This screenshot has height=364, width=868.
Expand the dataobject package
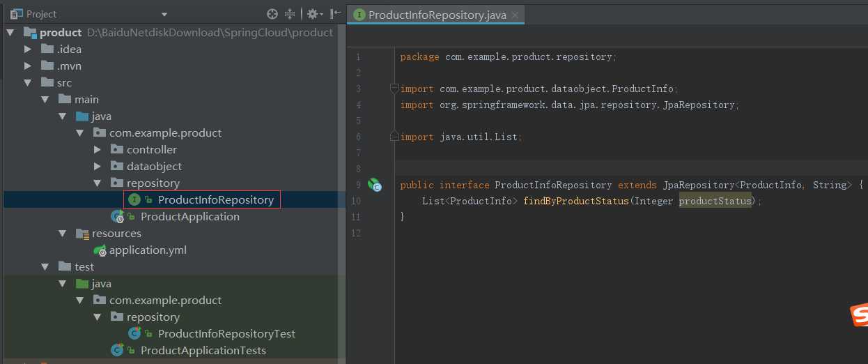tap(98, 166)
